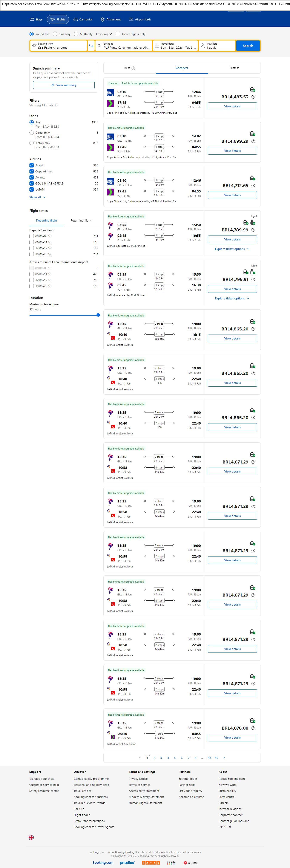This screenshot has height=868, width=290.
Task: Click the price help icon beside BRL4,483.53
Action: click(253, 97)
